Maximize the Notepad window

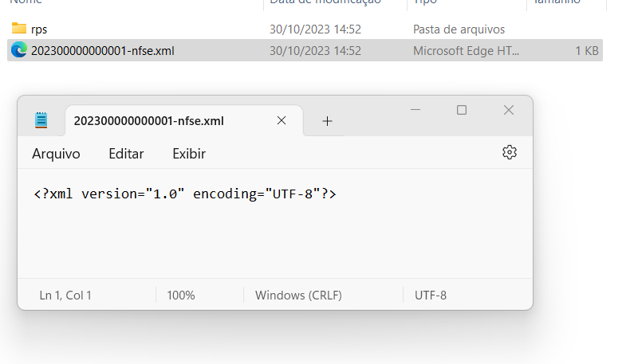(462, 110)
